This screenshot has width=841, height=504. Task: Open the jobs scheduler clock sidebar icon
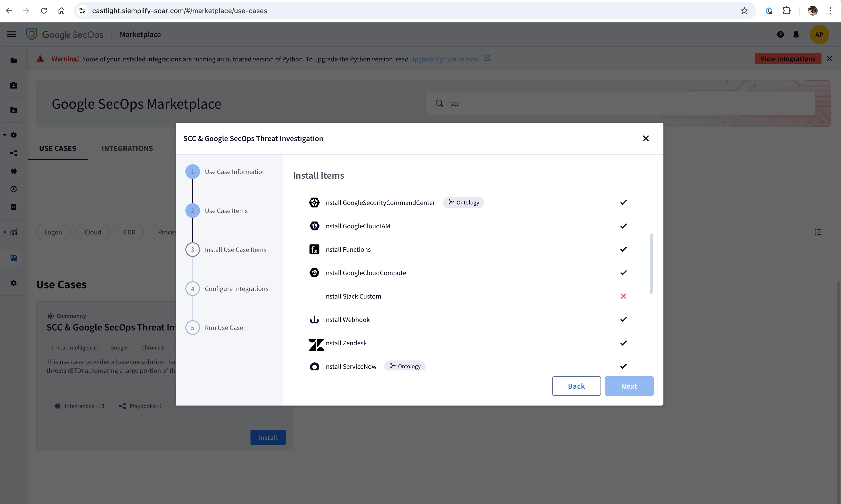[x=14, y=189]
